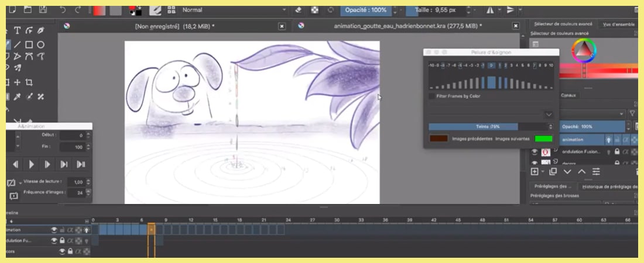The height and width of the screenshot is (263, 644).
Task: Open an existing document from the toolbar
Action: point(28,9)
